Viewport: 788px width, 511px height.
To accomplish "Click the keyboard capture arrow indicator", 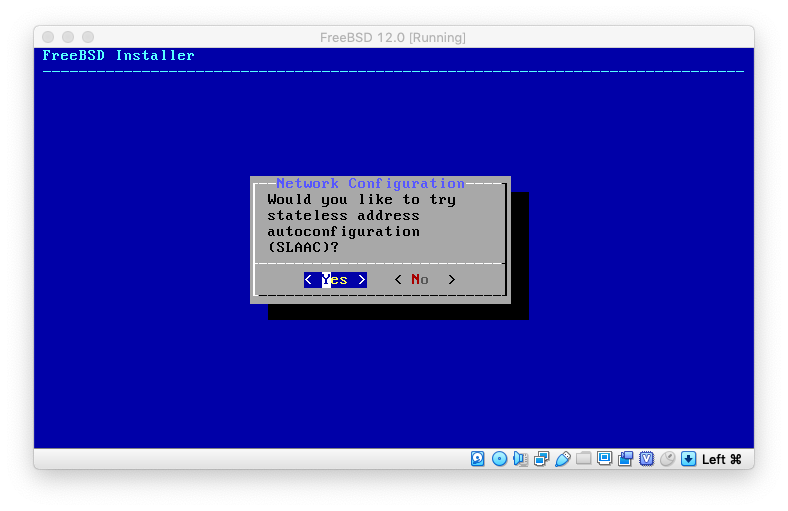I will pos(688,459).
